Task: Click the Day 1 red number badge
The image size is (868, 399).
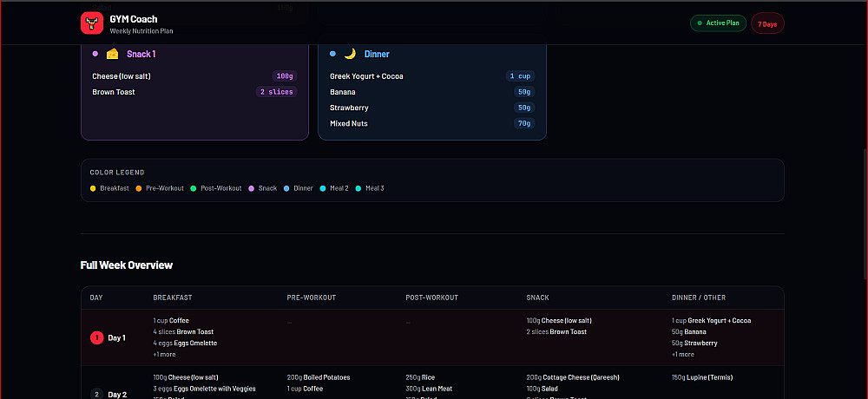Action: coord(97,337)
